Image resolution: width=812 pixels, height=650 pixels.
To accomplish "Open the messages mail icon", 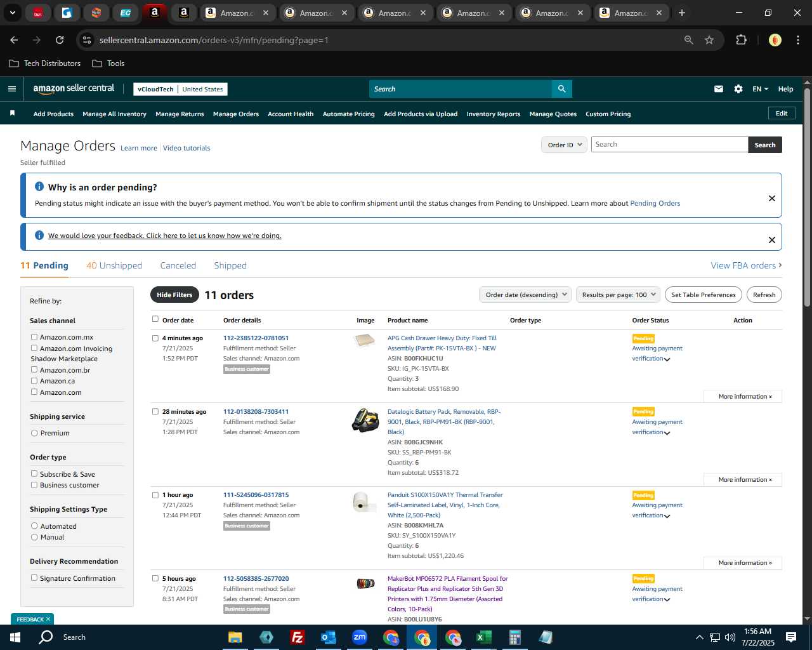I will (718, 89).
